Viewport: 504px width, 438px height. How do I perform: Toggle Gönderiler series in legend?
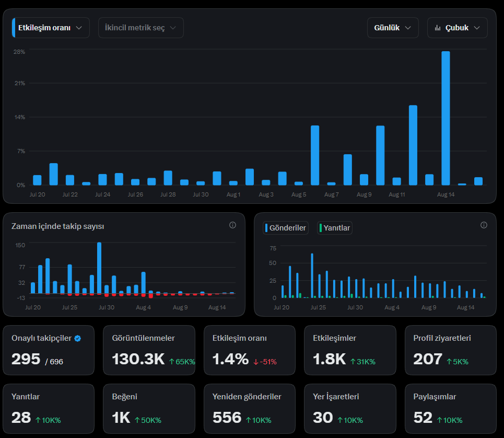point(286,228)
